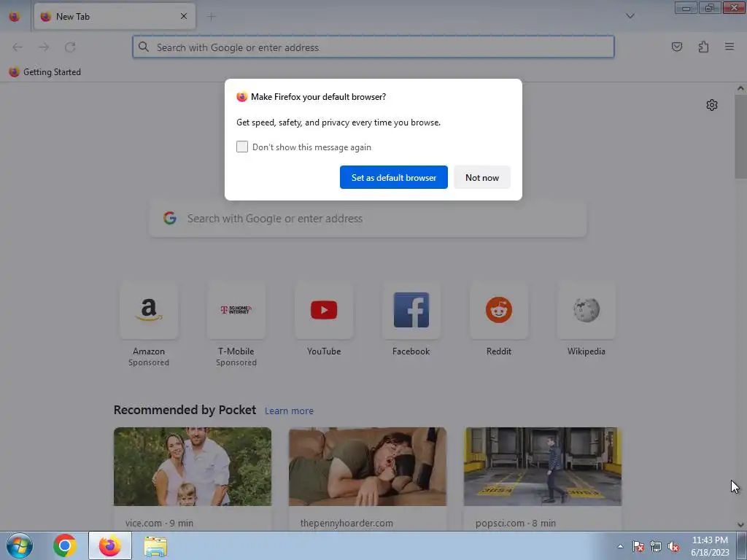This screenshot has height=560, width=747.
Task: Focus the page Google search field
Action: 368,219
